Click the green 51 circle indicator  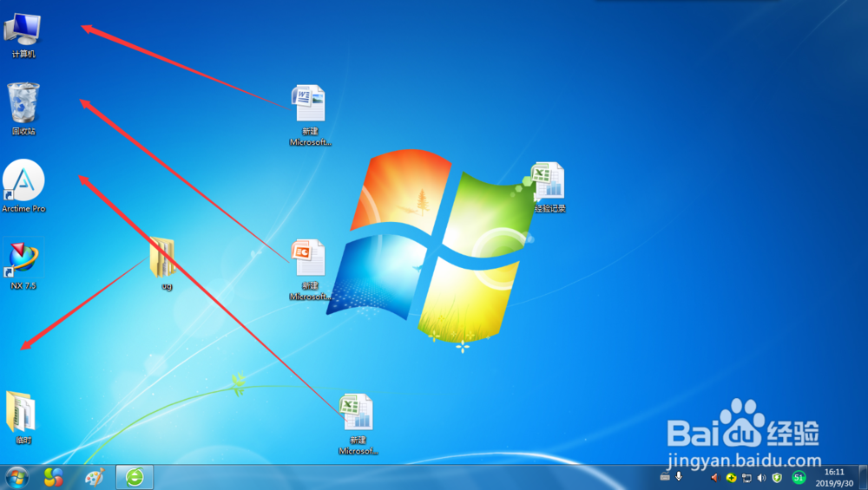click(799, 477)
